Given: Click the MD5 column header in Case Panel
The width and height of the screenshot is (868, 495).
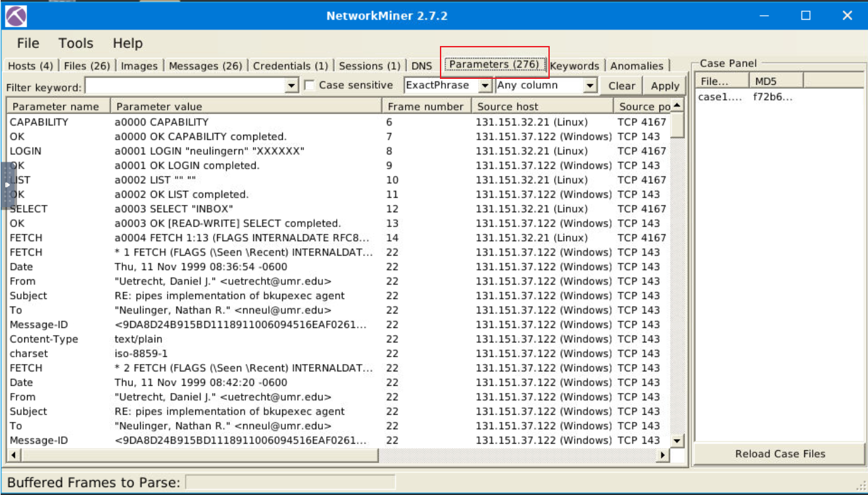Looking at the screenshot, I should [776, 81].
